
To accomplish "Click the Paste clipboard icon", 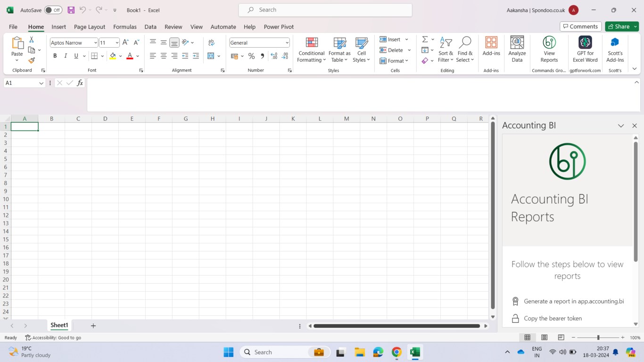I will (x=17, y=43).
